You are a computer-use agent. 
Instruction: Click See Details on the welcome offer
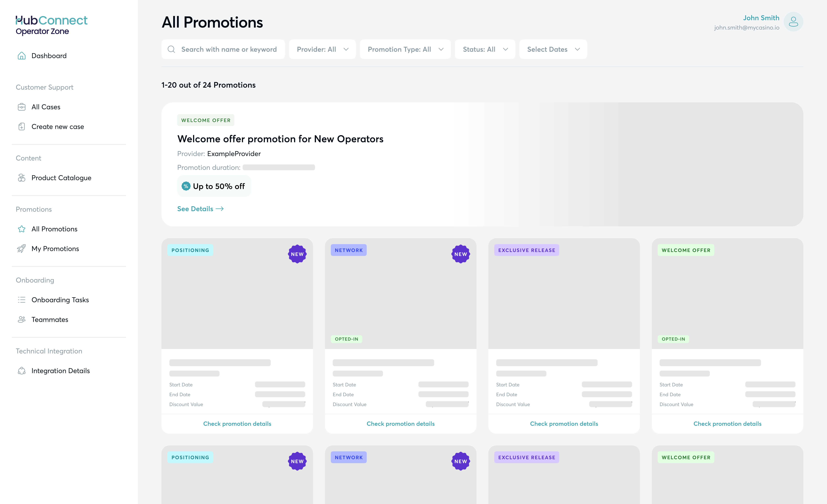200,209
